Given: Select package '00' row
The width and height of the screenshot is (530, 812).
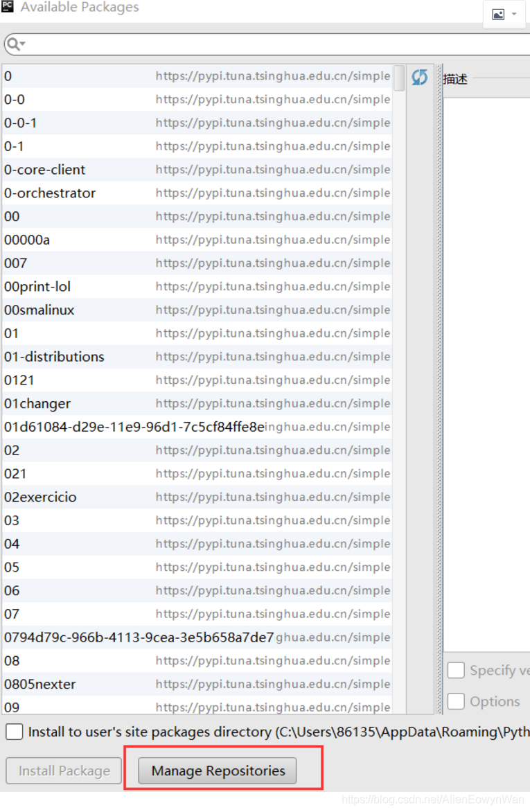Looking at the screenshot, I should point(197,216).
